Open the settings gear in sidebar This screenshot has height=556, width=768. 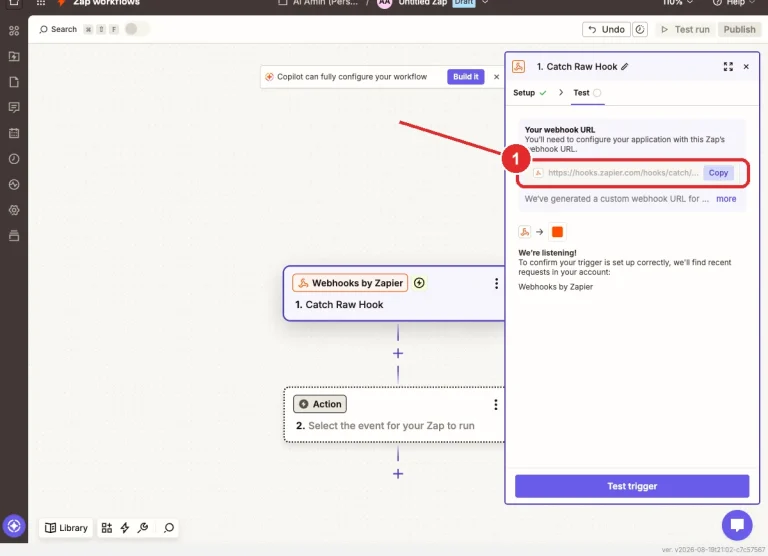(14, 210)
